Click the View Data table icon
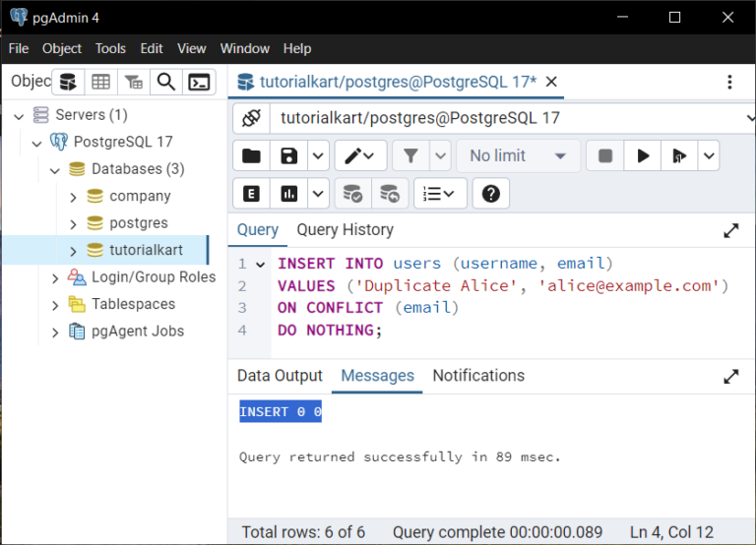 tap(100, 82)
